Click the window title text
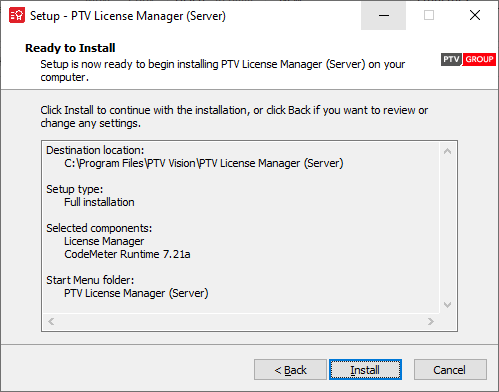This screenshot has height=392, width=499. (x=128, y=16)
